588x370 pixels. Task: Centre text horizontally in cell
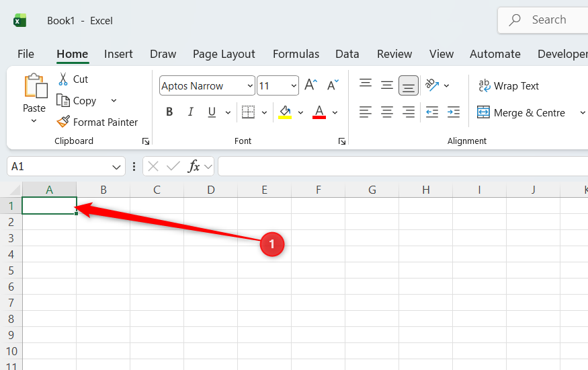click(x=386, y=112)
